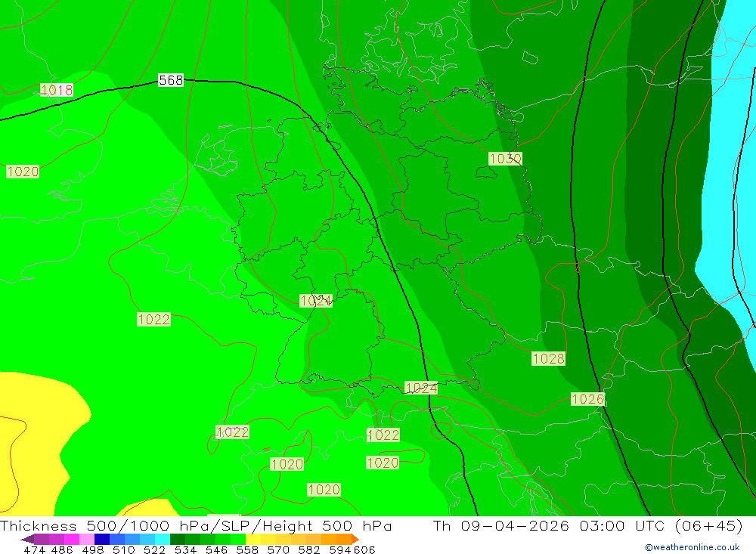
Task: Select the dark blue legend swatch above 498
Action: coord(102,539)
